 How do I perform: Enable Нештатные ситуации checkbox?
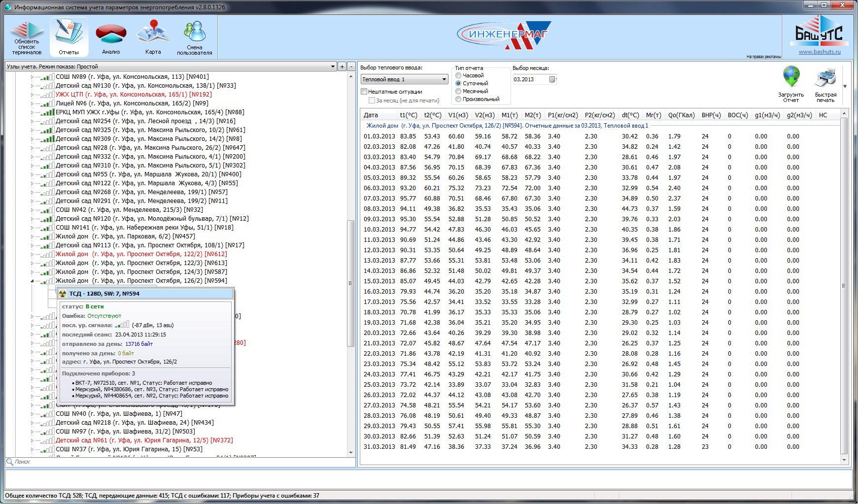click(x=364, y=92)
